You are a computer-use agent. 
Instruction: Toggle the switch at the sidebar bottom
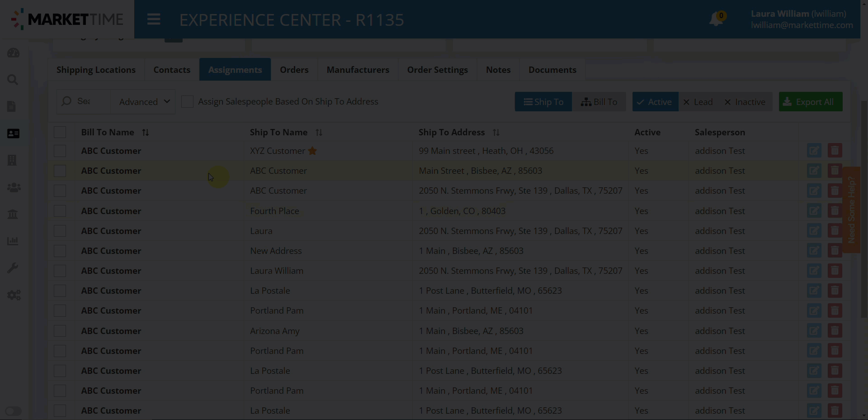point(13,411)
